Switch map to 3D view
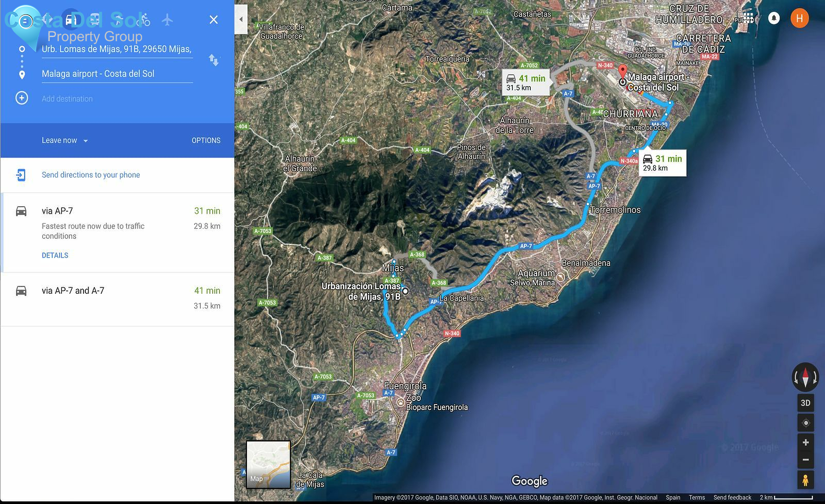Image resolution: width=825 pixels, height=504 pixels. [x=805, y=403]
